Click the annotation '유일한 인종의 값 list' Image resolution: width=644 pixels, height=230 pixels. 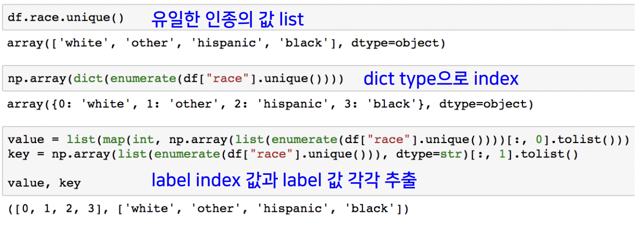click(x=227, y=19)
